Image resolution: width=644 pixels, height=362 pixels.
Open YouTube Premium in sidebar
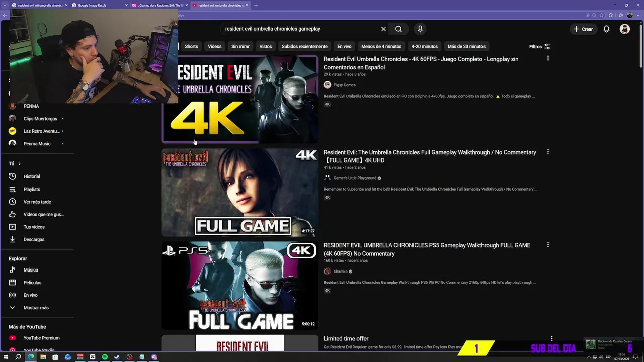[x=41, y=338]
